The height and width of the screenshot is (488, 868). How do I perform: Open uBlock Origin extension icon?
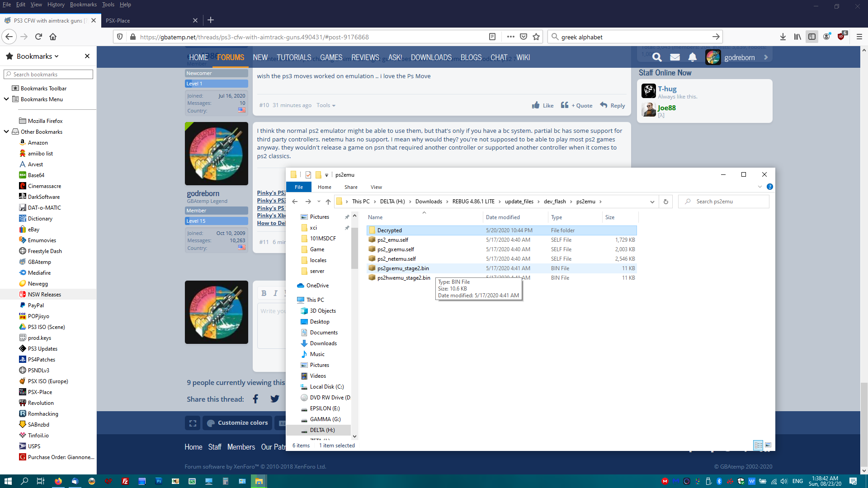[842, 36]
